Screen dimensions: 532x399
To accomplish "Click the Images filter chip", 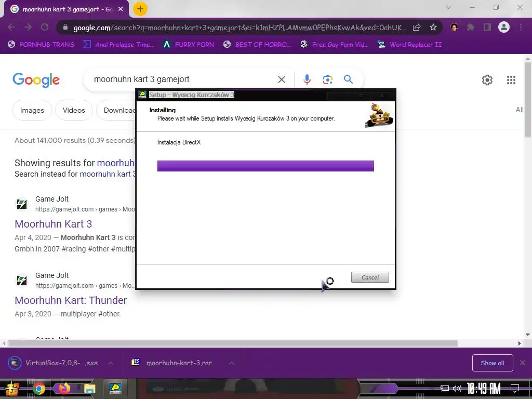I will [32, 110].
